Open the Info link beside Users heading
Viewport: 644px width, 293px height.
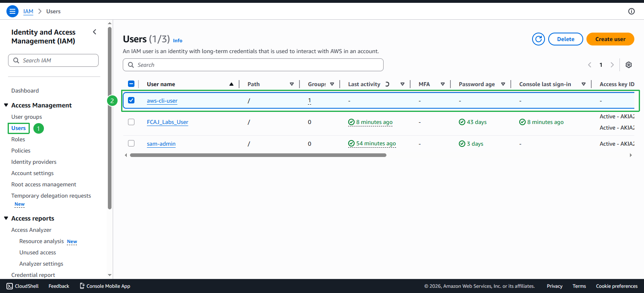point(178,40)
